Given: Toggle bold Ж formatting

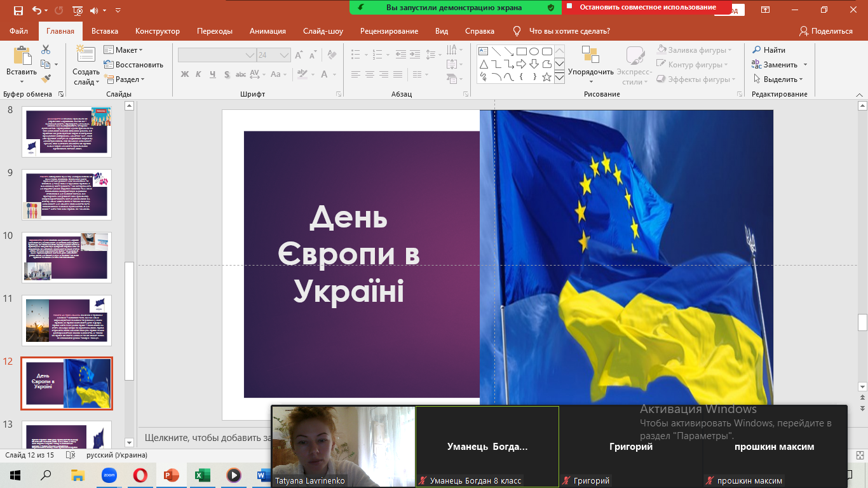Looking at the screenshot, I should 185,74.
